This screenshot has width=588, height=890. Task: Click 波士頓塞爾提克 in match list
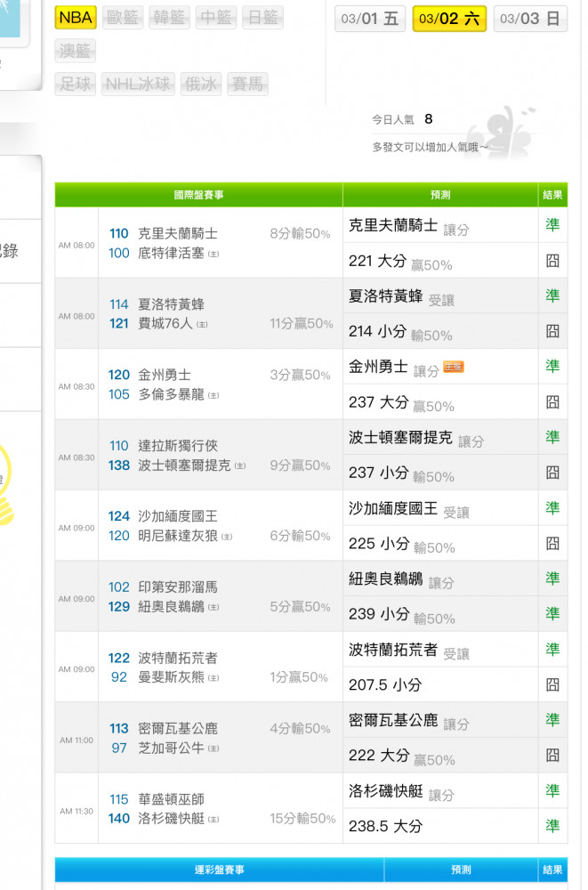(x=184, y=465)
